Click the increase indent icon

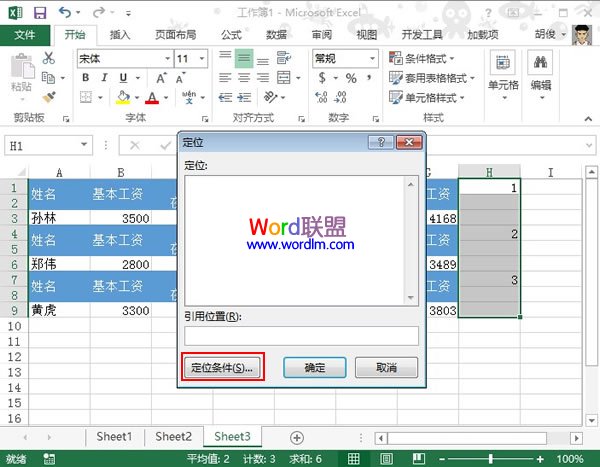tap(244, 98)
